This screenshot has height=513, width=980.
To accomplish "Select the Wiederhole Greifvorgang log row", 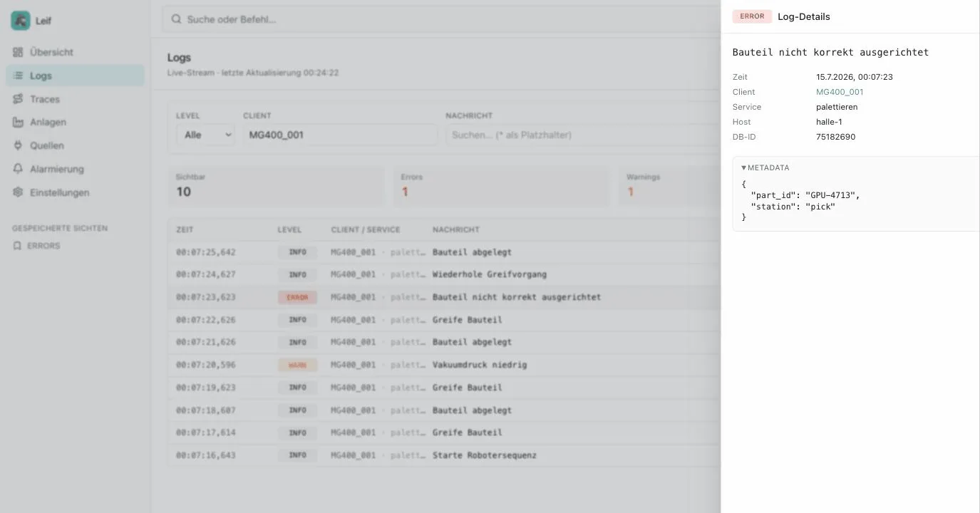I will pyautogui.click(x=444, y=274).
